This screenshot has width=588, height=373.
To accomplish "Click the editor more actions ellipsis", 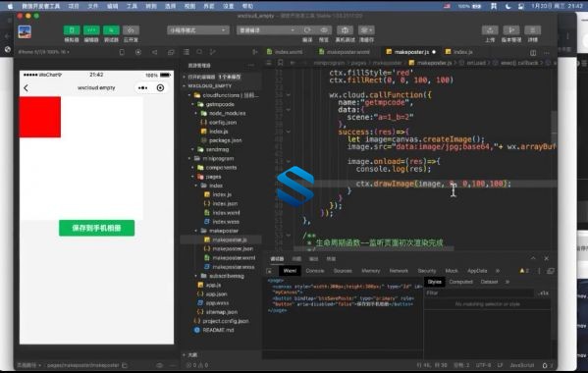I will click(547, 52).
